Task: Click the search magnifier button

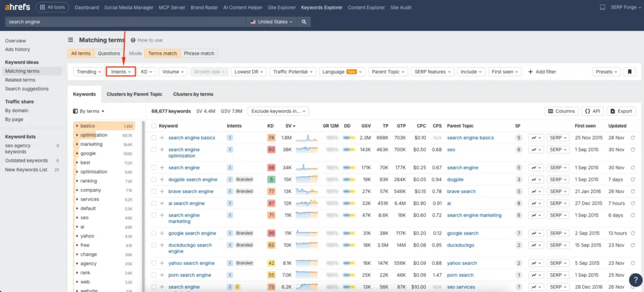Action: [x=304, y=22]
